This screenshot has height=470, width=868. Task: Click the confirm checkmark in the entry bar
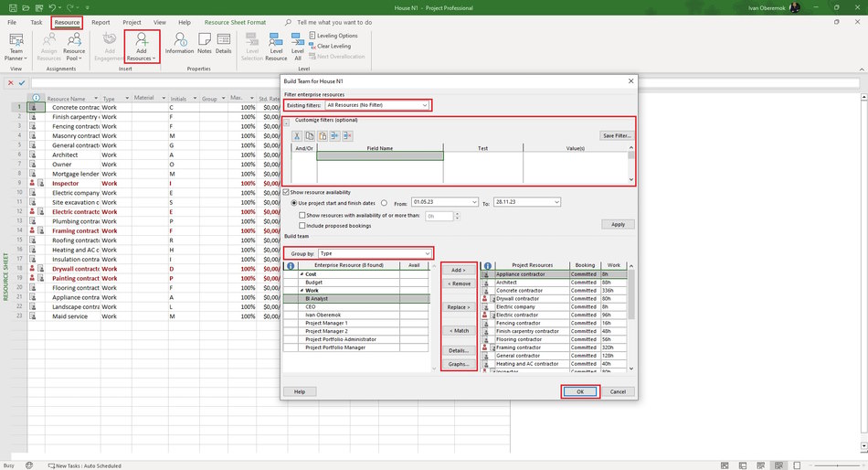click(22, 82)
